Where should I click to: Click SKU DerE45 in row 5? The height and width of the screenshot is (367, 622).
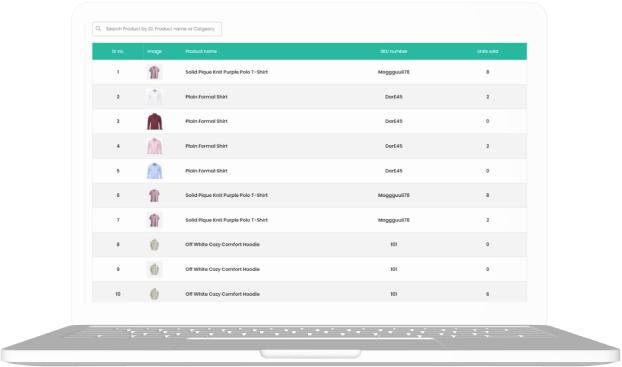coord(394,171)
